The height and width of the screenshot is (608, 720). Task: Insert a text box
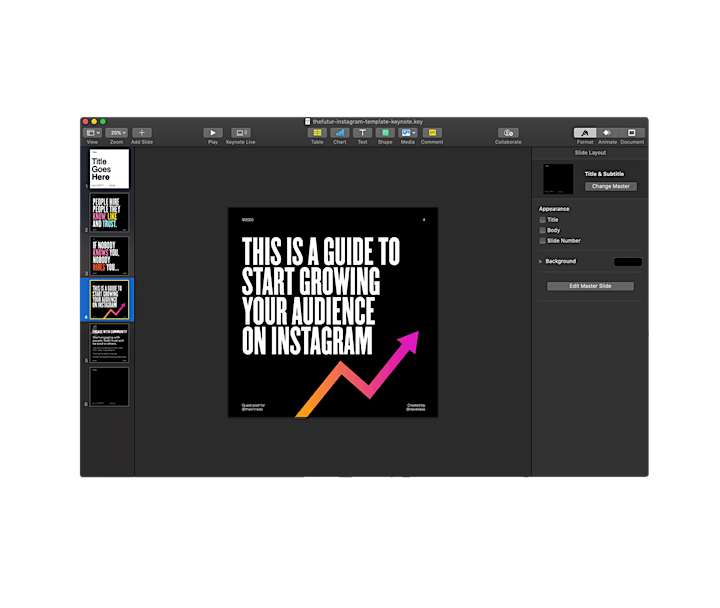click(362, 133)
